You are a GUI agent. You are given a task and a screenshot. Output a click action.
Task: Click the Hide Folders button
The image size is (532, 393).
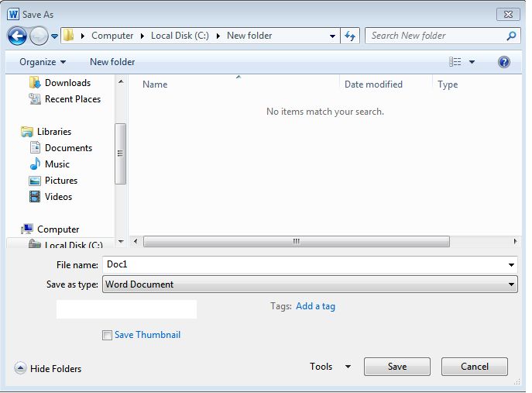48,368
